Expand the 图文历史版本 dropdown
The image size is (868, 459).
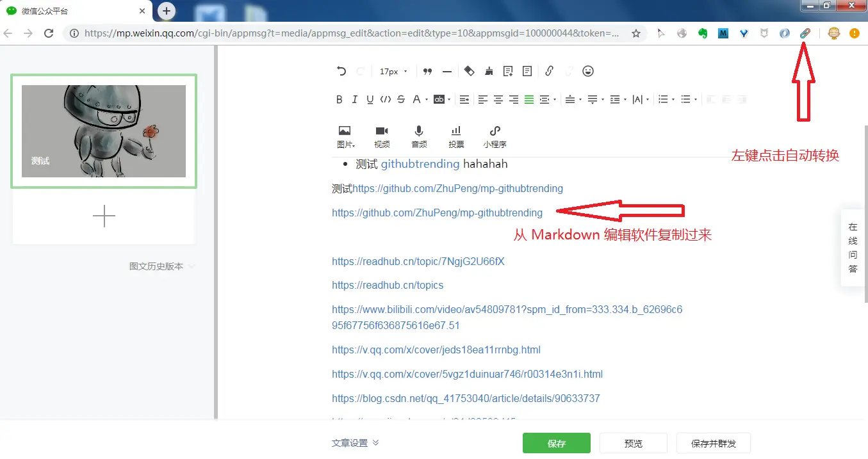[162, 266]
